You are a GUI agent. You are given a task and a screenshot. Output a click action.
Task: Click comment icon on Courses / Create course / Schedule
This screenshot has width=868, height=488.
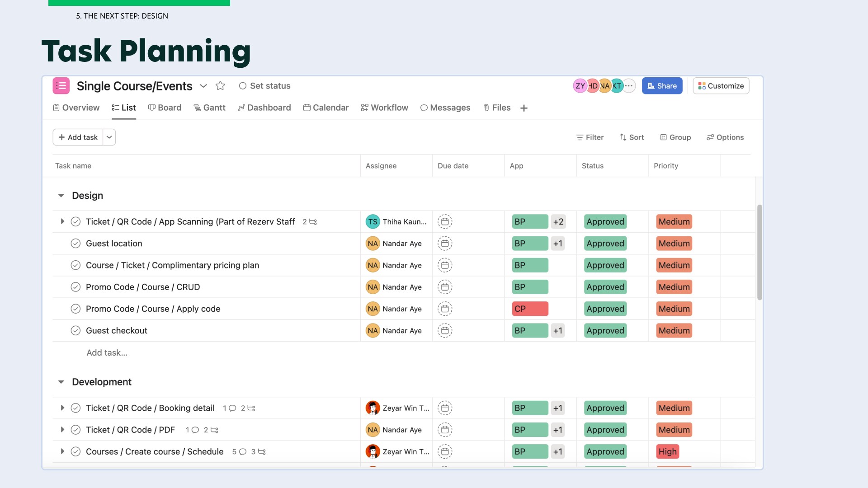[243, 452]
